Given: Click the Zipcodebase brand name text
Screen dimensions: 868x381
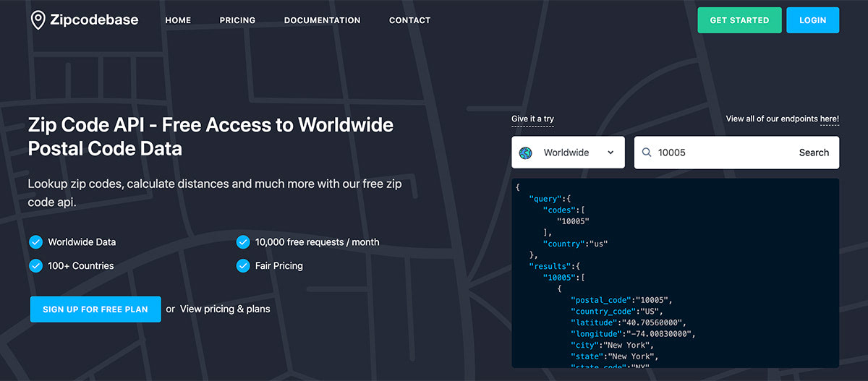Looking at the screenshot, I should coord(94,20).
